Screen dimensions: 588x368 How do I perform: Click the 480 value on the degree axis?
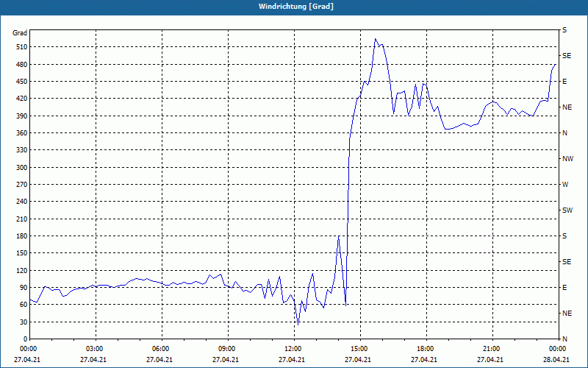pyautogui.click(x=22, y=64)
